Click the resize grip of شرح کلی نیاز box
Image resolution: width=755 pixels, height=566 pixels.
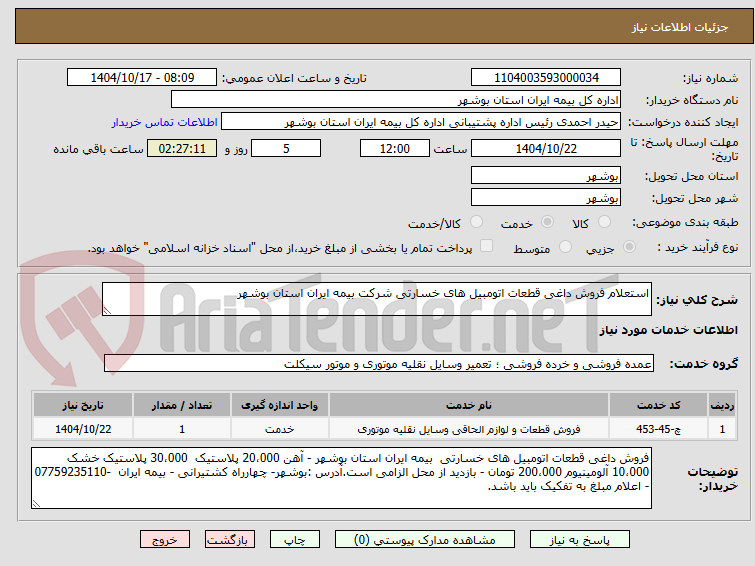107,311
